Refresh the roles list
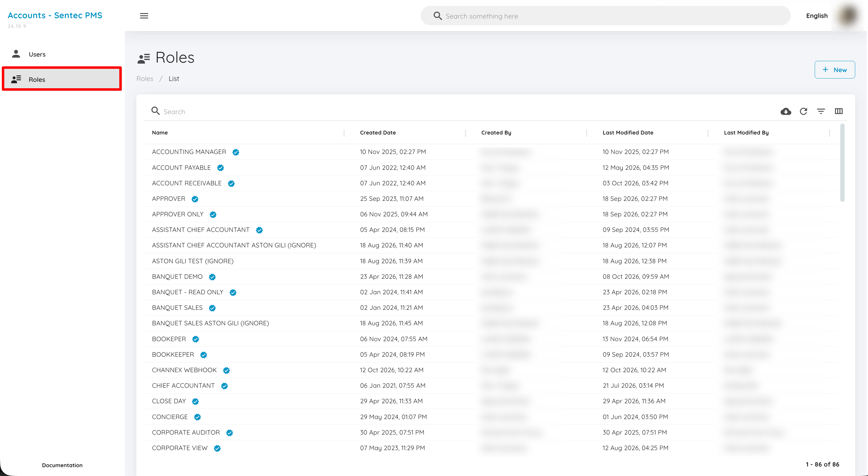 click(x=804, y=111)
